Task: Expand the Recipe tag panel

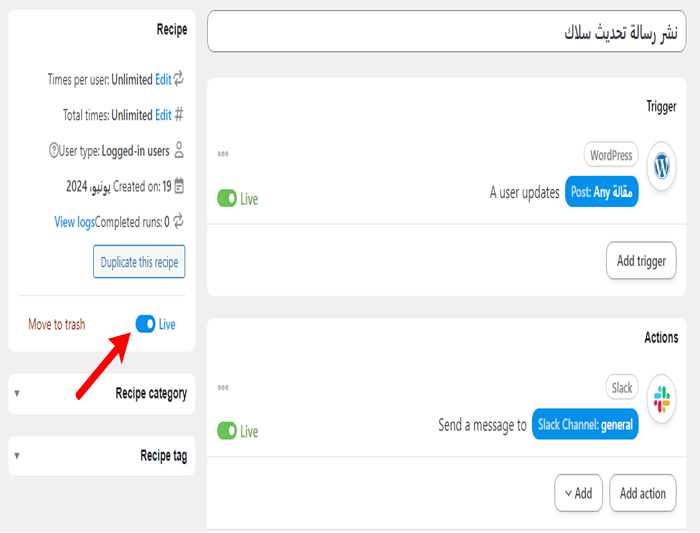Action: click(17, 456)
